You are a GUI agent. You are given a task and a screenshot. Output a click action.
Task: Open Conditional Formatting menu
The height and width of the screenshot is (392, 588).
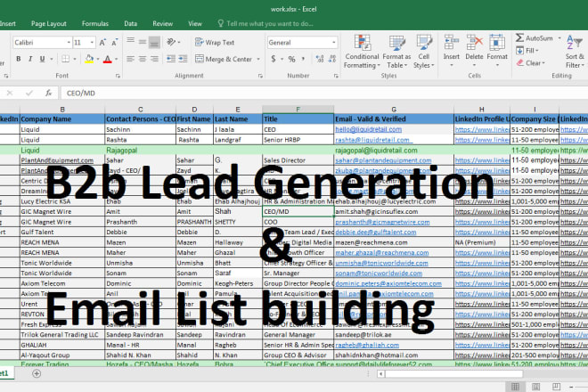pos(362,52)
